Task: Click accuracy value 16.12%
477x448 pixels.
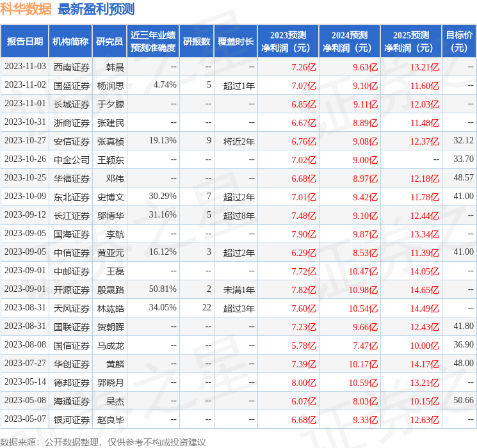Action: (163, 252)
